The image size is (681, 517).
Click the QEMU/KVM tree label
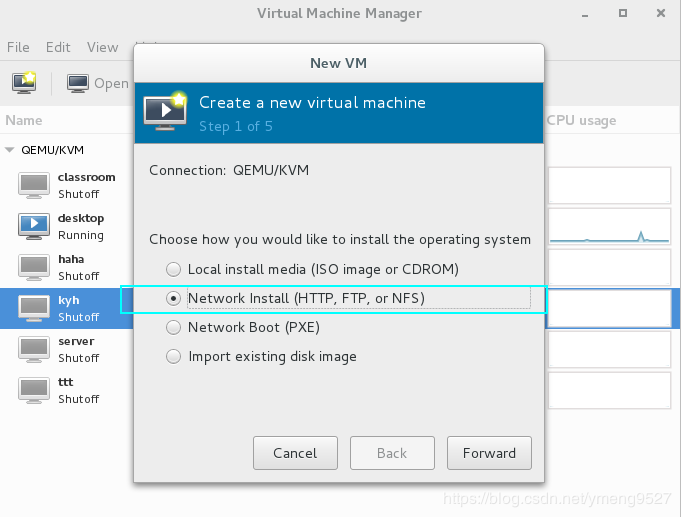(x=53, y=150)
